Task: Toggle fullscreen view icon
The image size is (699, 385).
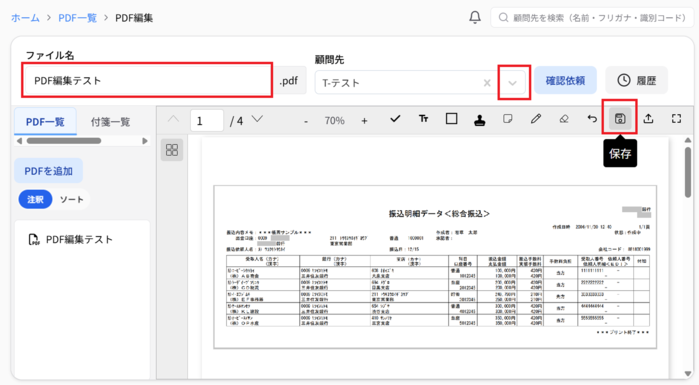Action: [676, 119]
